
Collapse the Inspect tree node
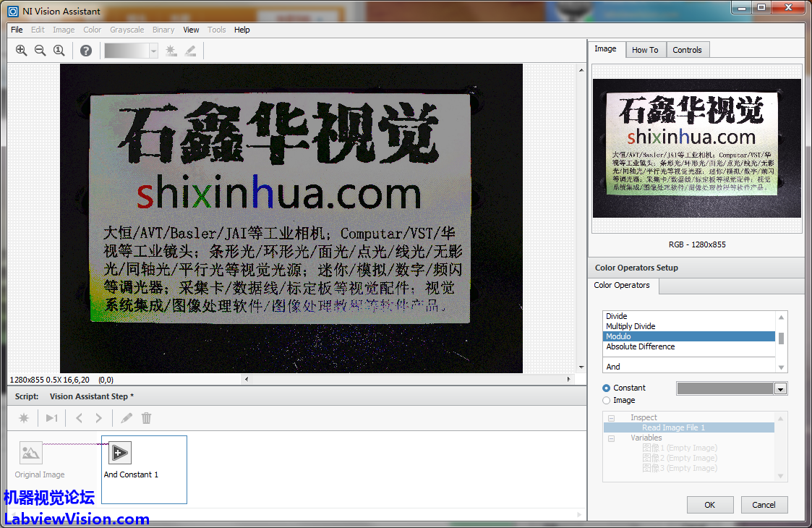[611, 417]
